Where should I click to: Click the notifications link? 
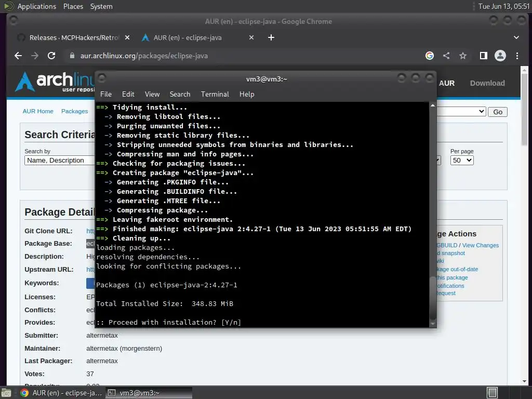pyautogui.click(x=450, y=286)
